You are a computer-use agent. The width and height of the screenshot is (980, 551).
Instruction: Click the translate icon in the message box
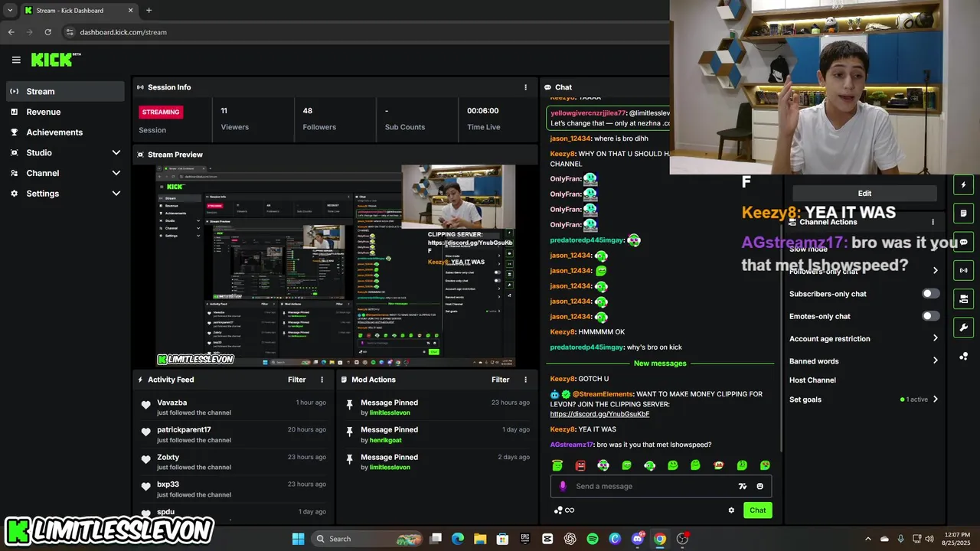coord(742,486)
